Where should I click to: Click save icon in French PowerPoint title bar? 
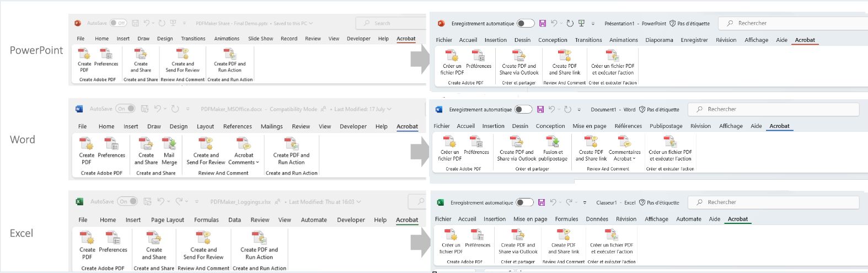(x=543, y=24)
